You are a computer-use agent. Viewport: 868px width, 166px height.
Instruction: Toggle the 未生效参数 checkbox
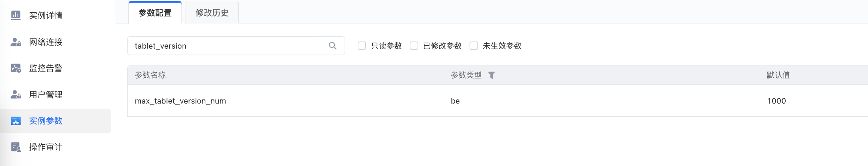point(474,46)
